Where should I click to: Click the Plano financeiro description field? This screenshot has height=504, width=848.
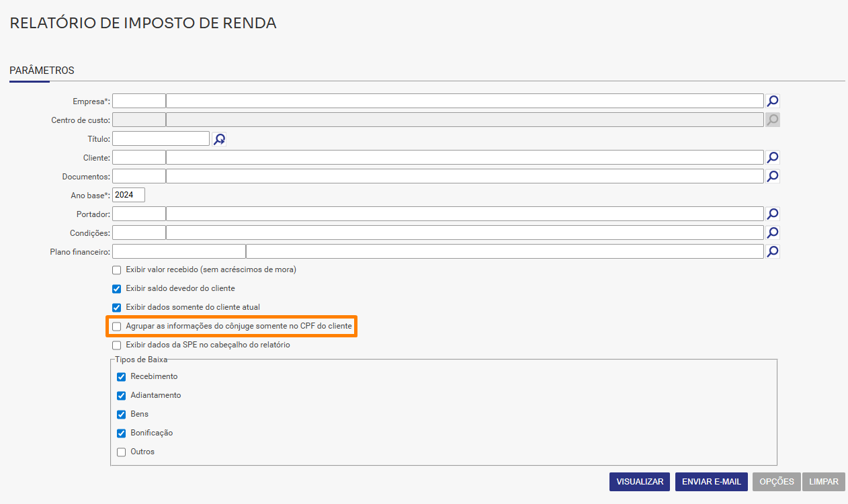[x=505, y=251]
